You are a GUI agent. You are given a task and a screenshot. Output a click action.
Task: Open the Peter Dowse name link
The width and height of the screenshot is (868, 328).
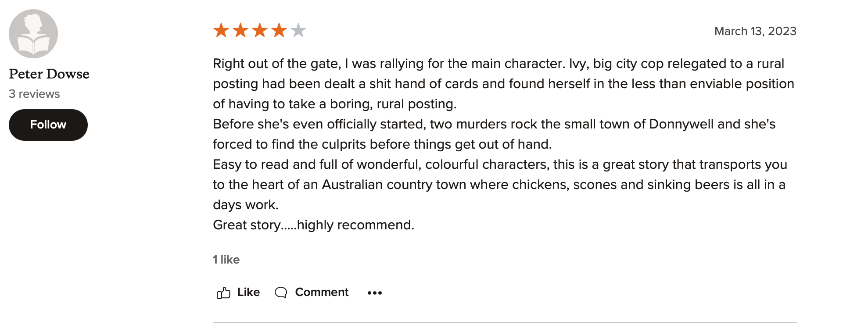tap(49, 74)
